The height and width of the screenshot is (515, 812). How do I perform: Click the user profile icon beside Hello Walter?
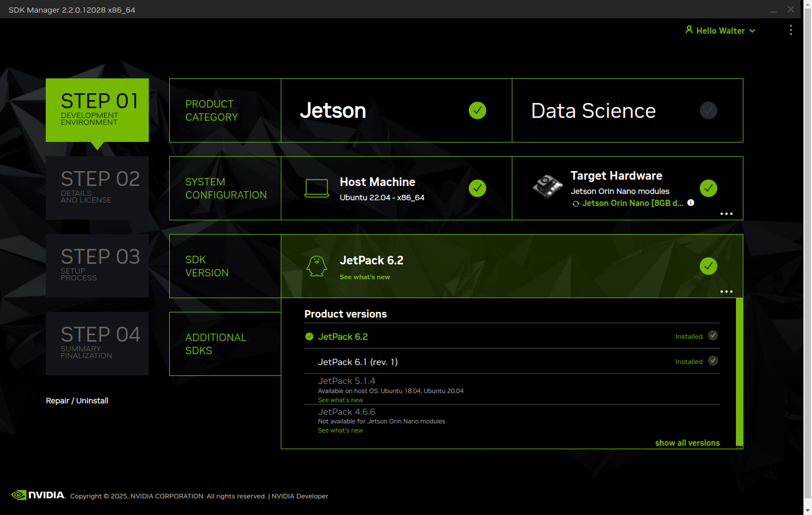(689, 30)
